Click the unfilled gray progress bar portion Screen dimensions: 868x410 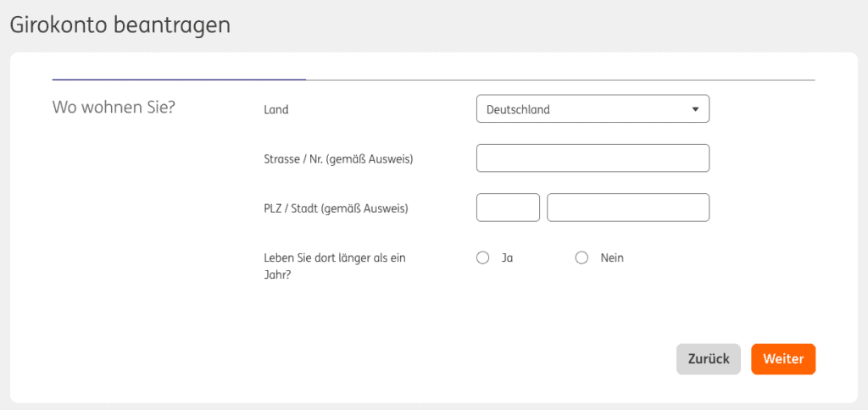point(559,80)
